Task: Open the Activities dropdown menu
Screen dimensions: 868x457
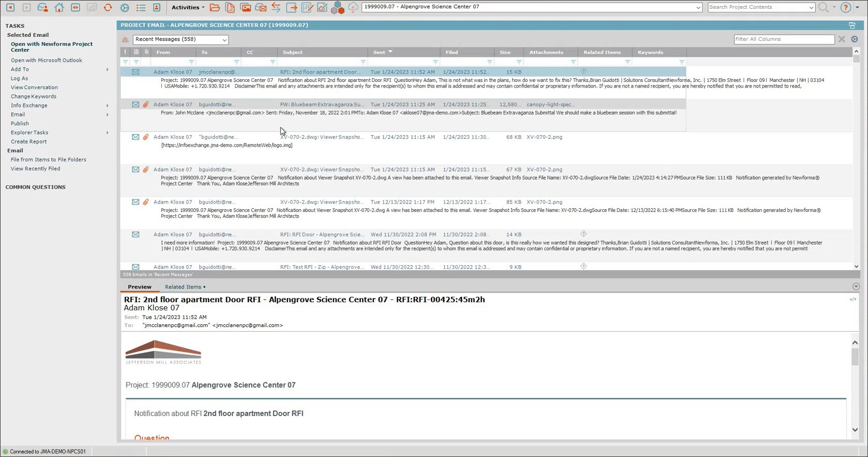Action: point(188,7)
